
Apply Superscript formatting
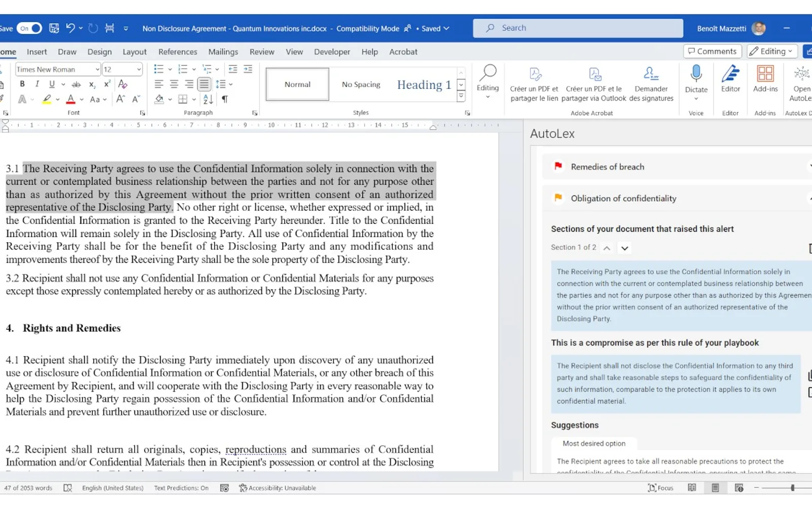pos(107,84)
